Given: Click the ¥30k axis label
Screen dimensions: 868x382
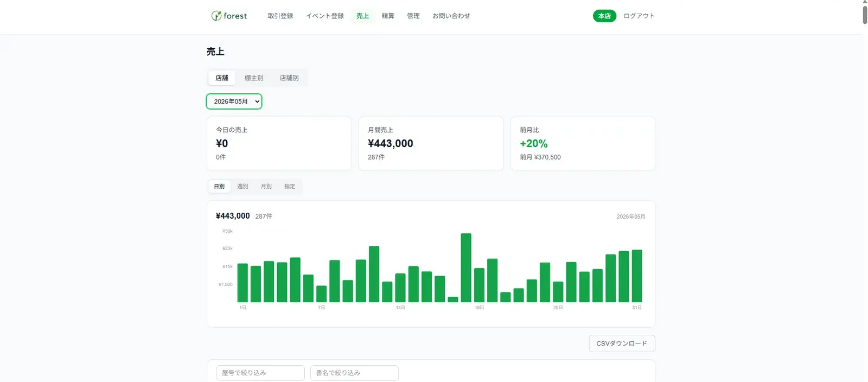Looking at the screenshot, I should tap(227, 231).
